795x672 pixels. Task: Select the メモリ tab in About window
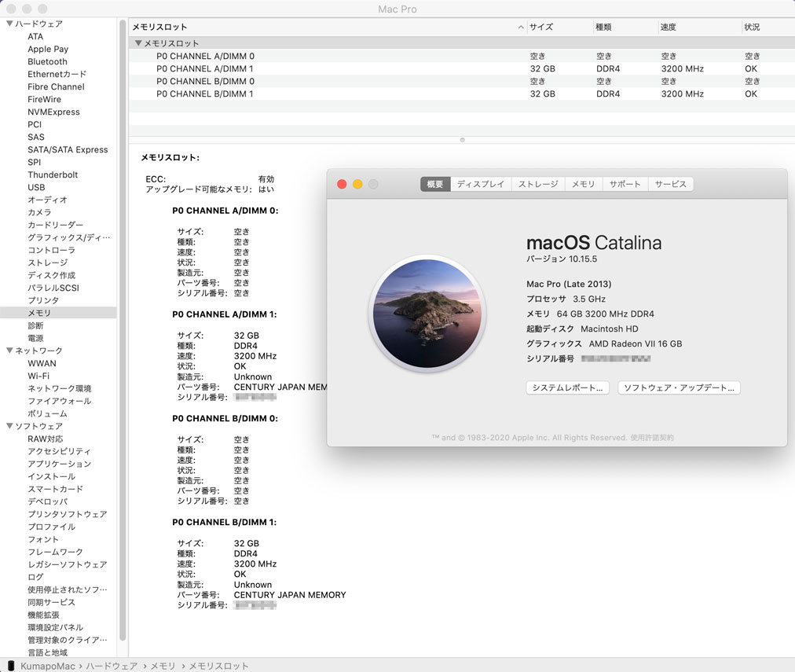583,184
